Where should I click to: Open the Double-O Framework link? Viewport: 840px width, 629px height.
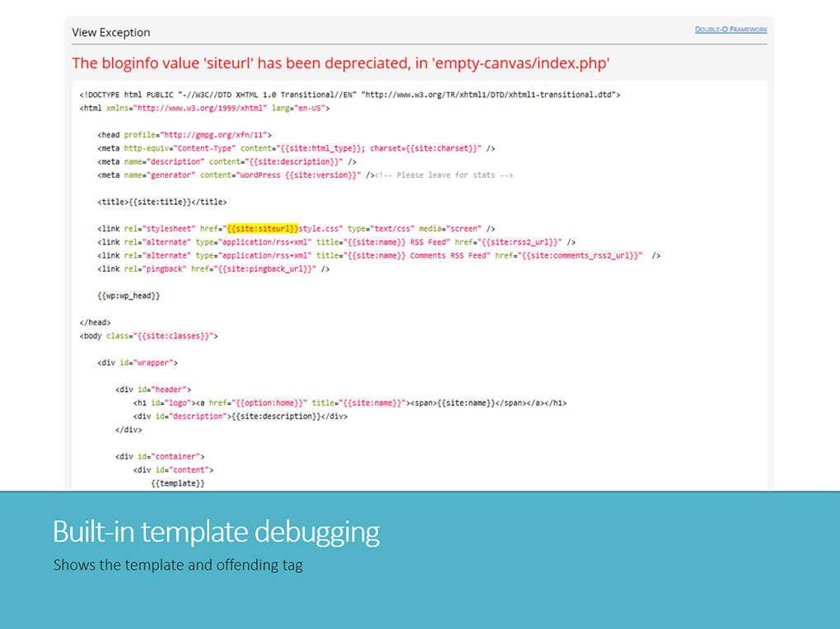coord(730,30)
